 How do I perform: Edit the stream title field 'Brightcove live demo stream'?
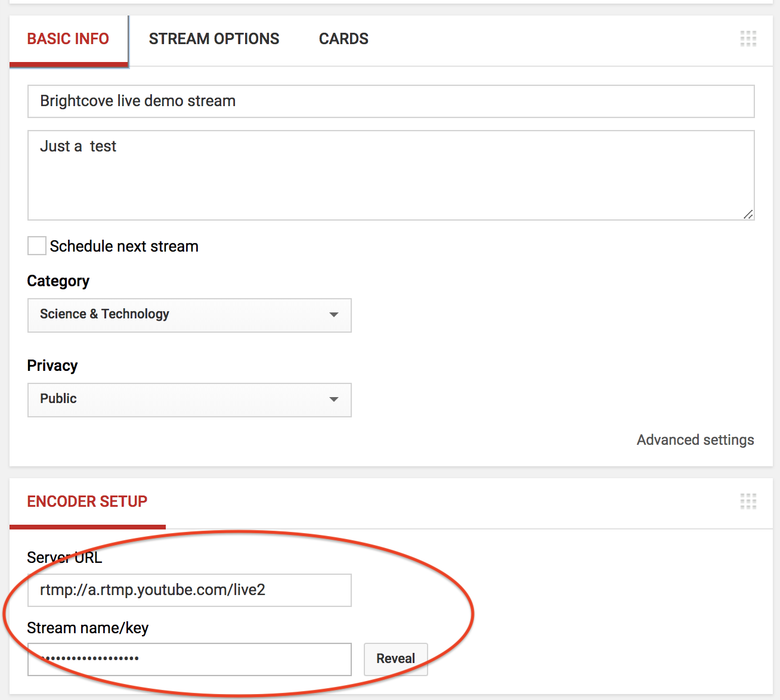[x=391, y=101]
